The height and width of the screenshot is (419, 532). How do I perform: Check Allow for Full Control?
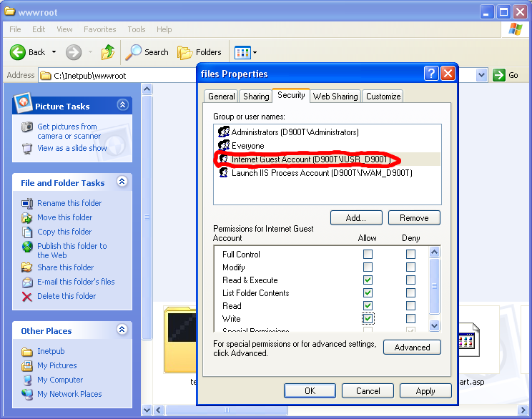coord(368,254)
